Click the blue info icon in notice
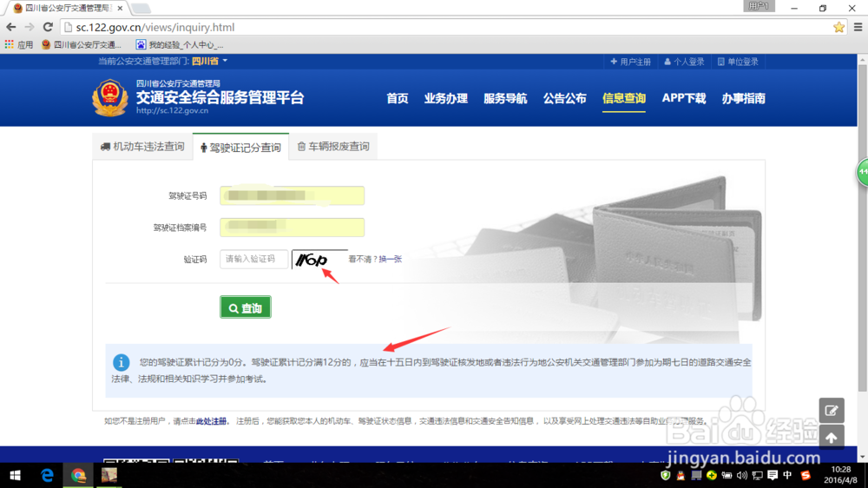The height and width of the screenshot is (488, 868). click(122, 362)
